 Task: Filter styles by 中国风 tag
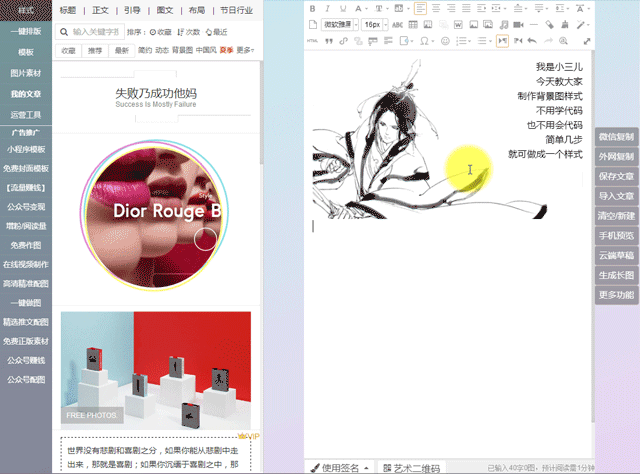coord(206,50)
